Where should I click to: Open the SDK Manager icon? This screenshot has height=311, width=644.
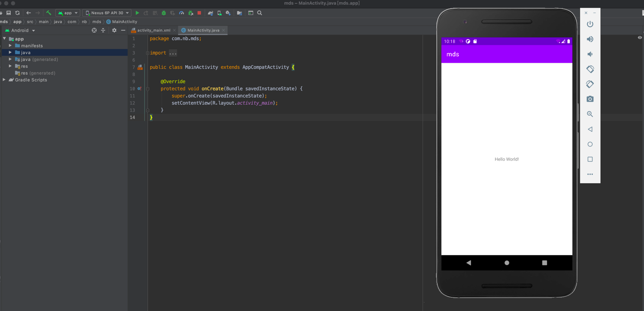pyautogui.click(x=228, y=13)
